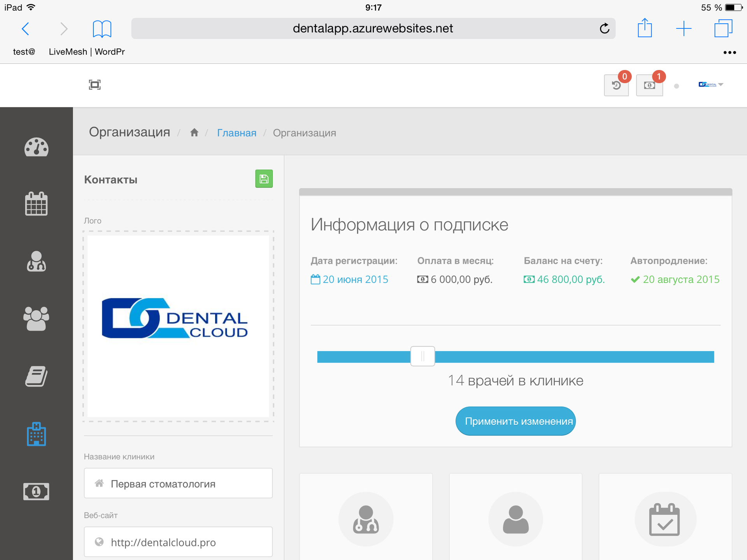This screenshot has width=747, height=560.
Task: Click 14 врачей в клинике label
Action: (x=516, y=380)
